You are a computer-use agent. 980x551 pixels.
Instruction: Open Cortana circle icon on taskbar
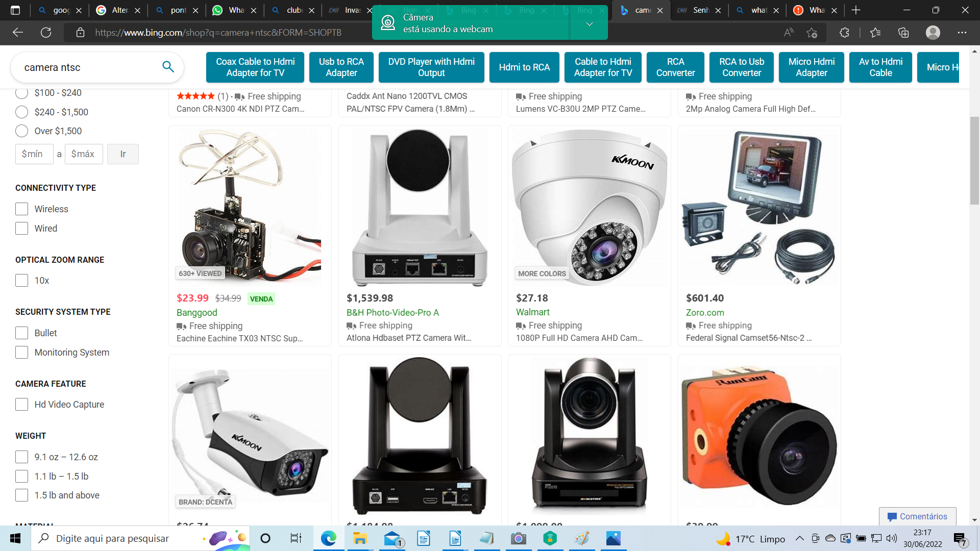coord(265,538)
